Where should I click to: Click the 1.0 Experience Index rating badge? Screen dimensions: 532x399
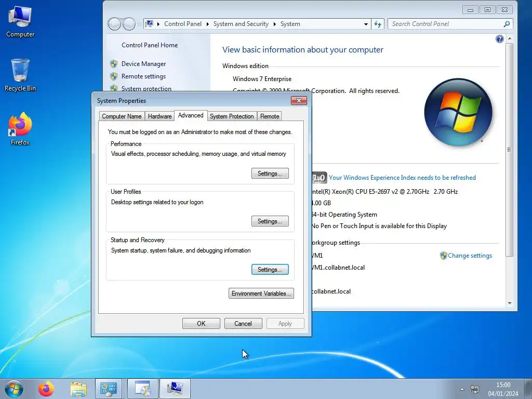[320, 178]
